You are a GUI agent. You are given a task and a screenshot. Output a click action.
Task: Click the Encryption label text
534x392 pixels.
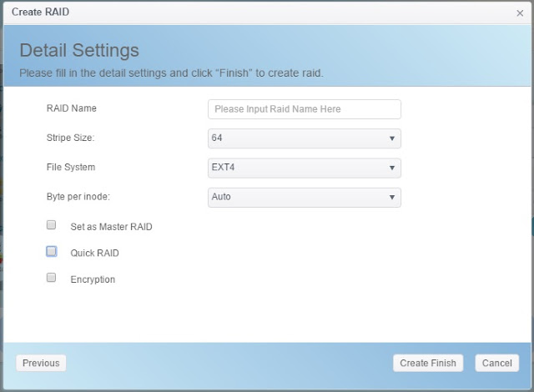coord(93,279)
